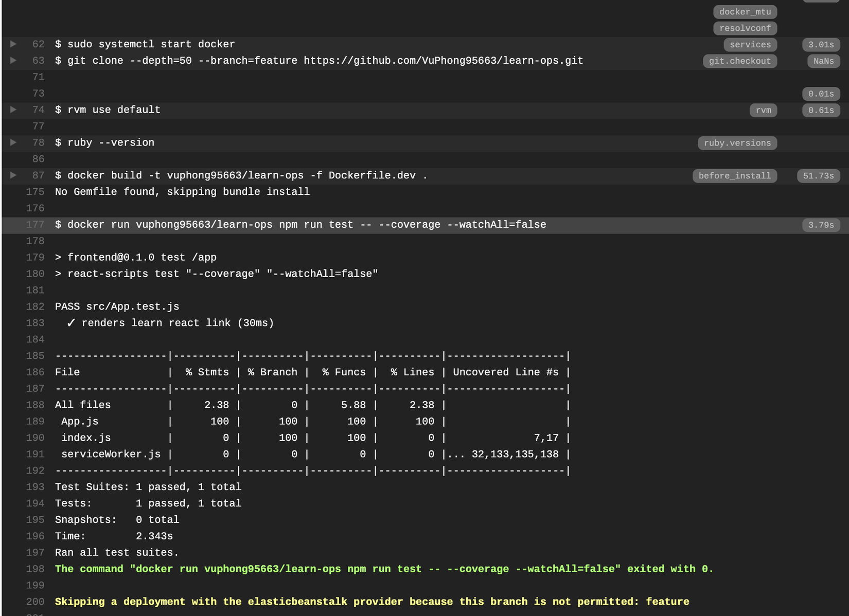Click the before_install fold label
The image size is (849, 616).
[x=734, y=176]
